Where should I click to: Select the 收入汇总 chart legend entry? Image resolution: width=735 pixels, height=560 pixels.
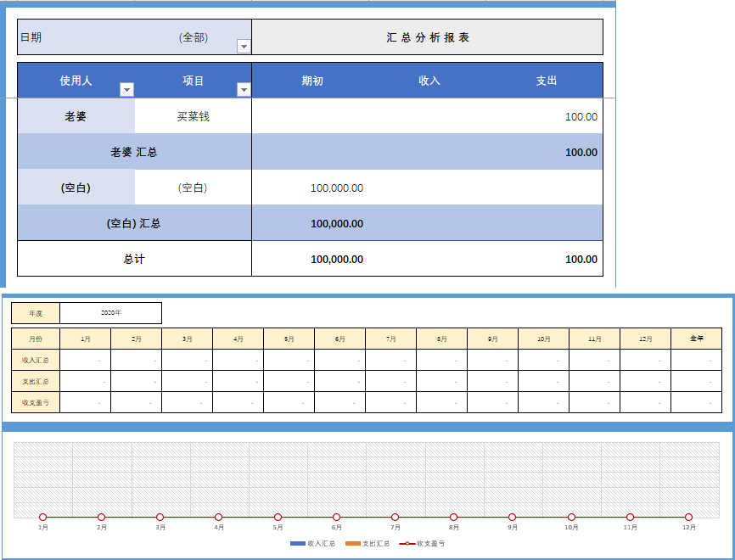pos(312,544)
